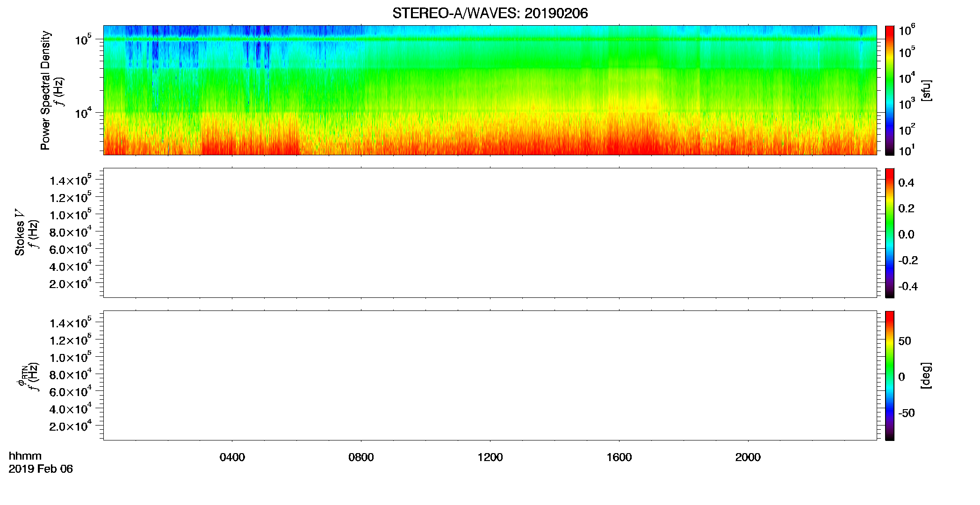Click the 0400 time axis label

[x=232, y=457]
